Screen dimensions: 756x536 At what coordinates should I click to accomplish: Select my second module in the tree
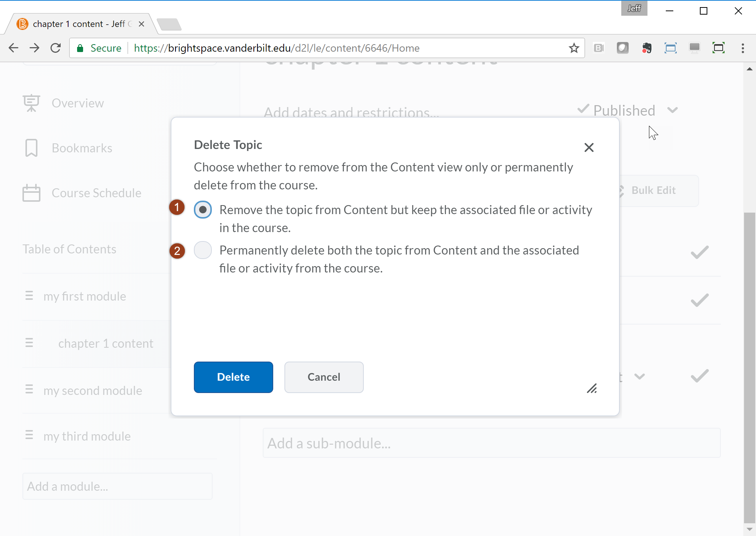(93, 391)
